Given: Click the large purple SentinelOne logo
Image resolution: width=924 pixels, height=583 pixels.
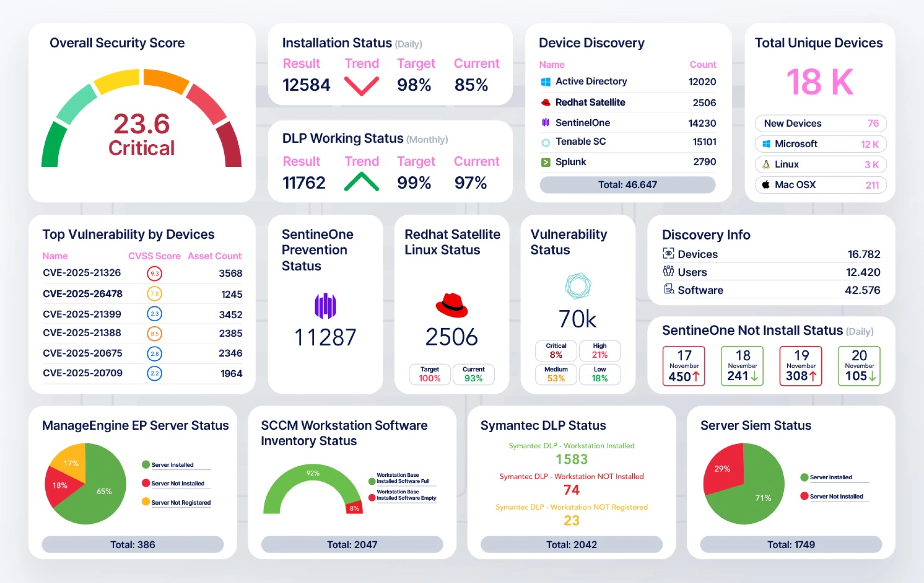Looking at the screenshot, I should (325, 306).
